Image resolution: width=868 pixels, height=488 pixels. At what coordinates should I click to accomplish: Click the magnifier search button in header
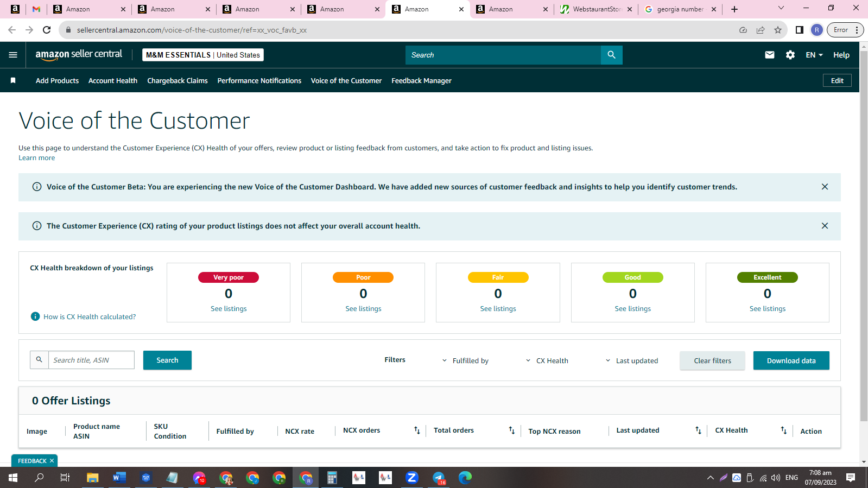tap(611, 55)
